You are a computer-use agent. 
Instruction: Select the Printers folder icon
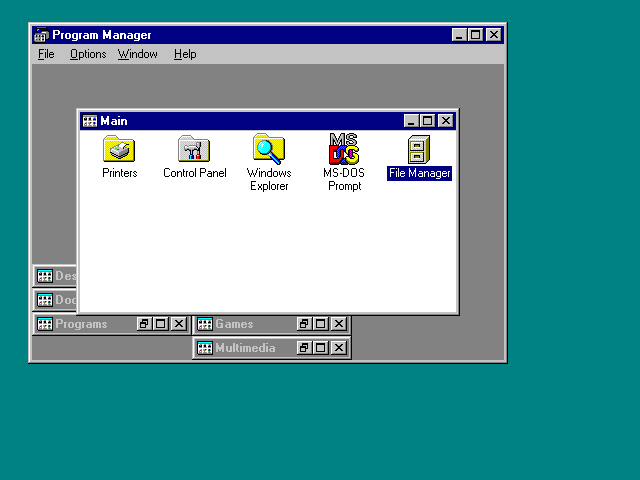(119, 149)
